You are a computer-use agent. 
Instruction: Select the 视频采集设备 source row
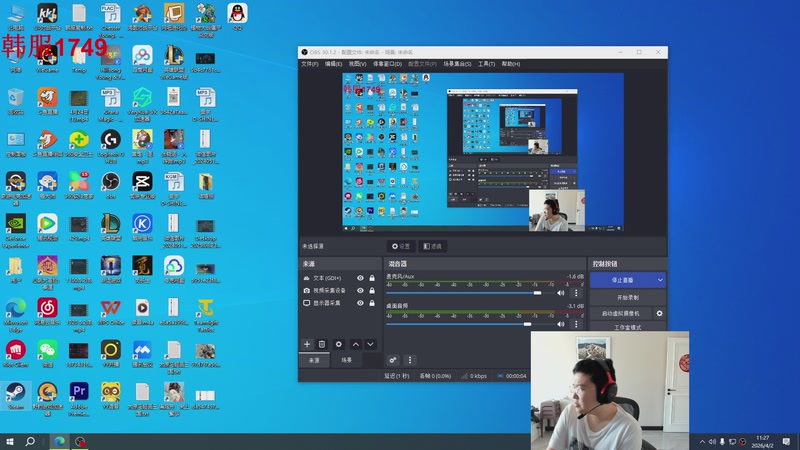click(340, 290)
